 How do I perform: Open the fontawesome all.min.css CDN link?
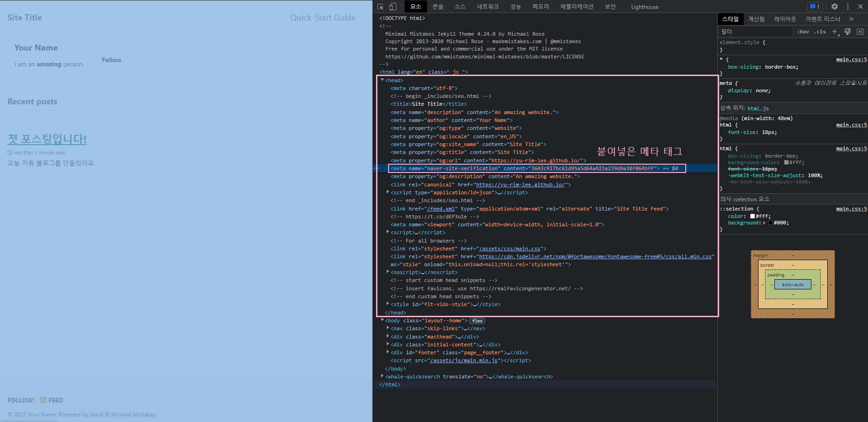(595, 256)
